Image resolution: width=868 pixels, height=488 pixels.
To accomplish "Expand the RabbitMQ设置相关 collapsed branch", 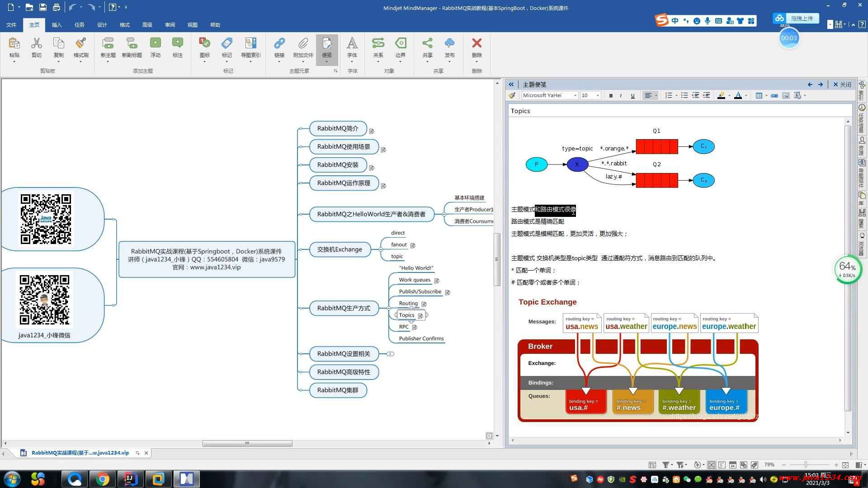I will [391, 354].
